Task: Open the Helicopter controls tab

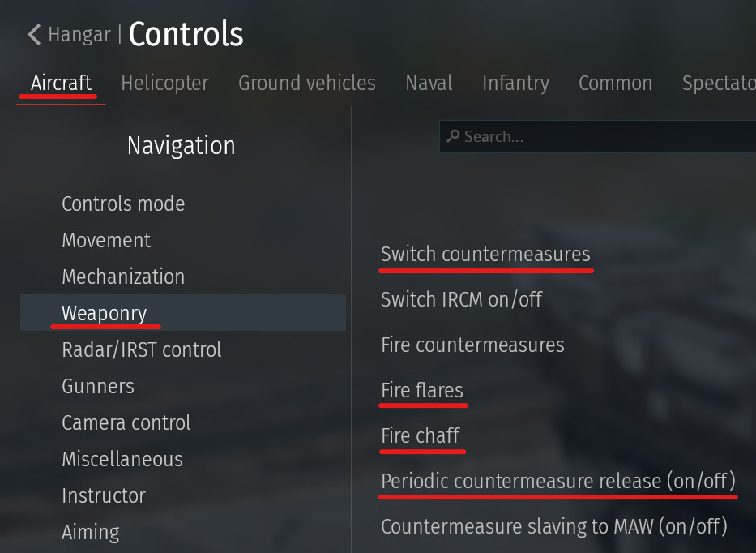Action: pyautogui.click(x=164, y=83)
